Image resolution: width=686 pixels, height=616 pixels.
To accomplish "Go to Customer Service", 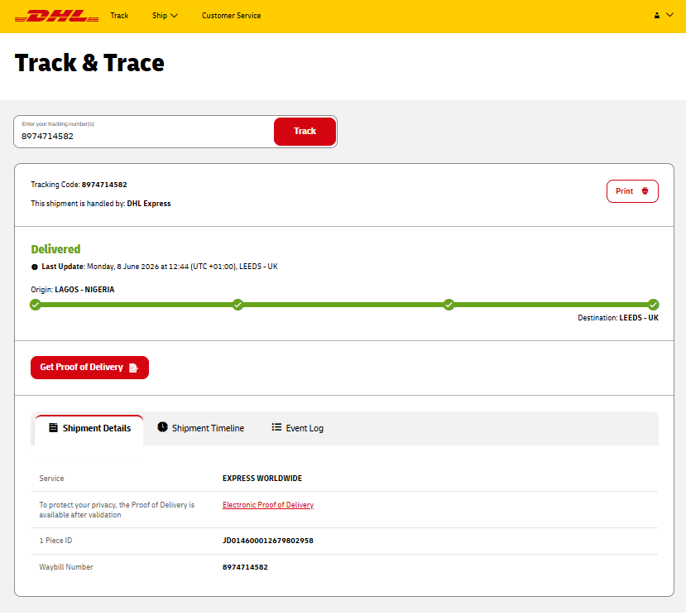I will (231, 16).
